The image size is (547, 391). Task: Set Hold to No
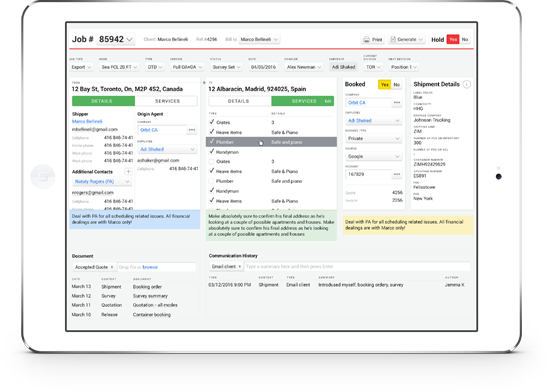coord(465,39)
